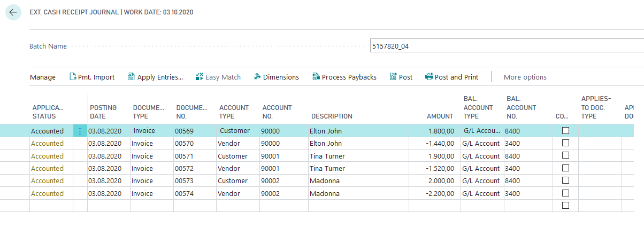Click amount -1.520,00
644x236 pixels.
click(441, 168)
